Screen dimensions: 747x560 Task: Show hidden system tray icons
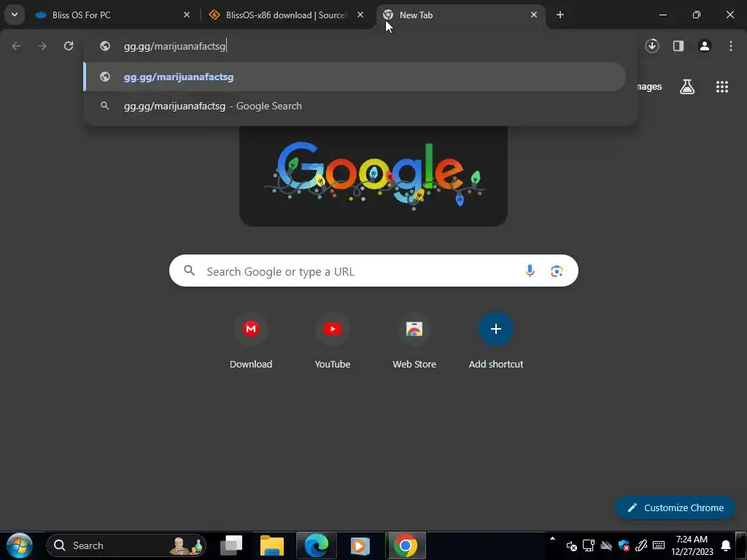point(553,539)
